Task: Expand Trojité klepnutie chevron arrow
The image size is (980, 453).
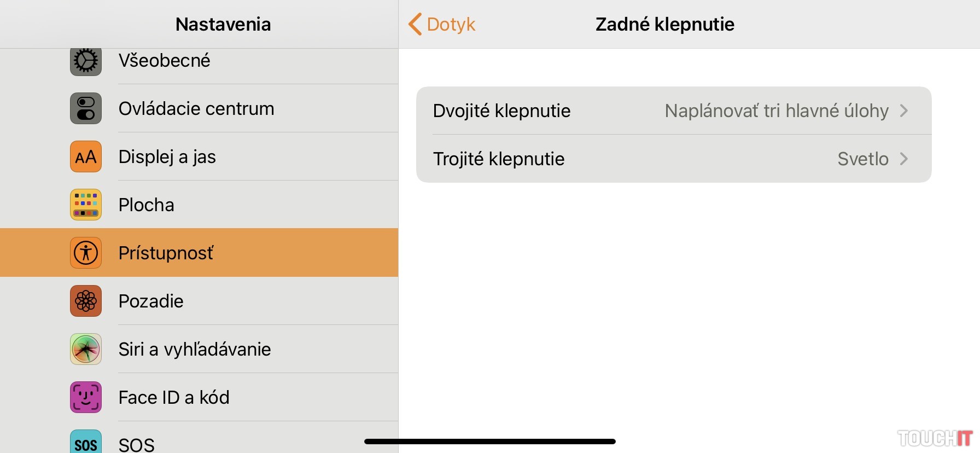Action: point(904,159)
